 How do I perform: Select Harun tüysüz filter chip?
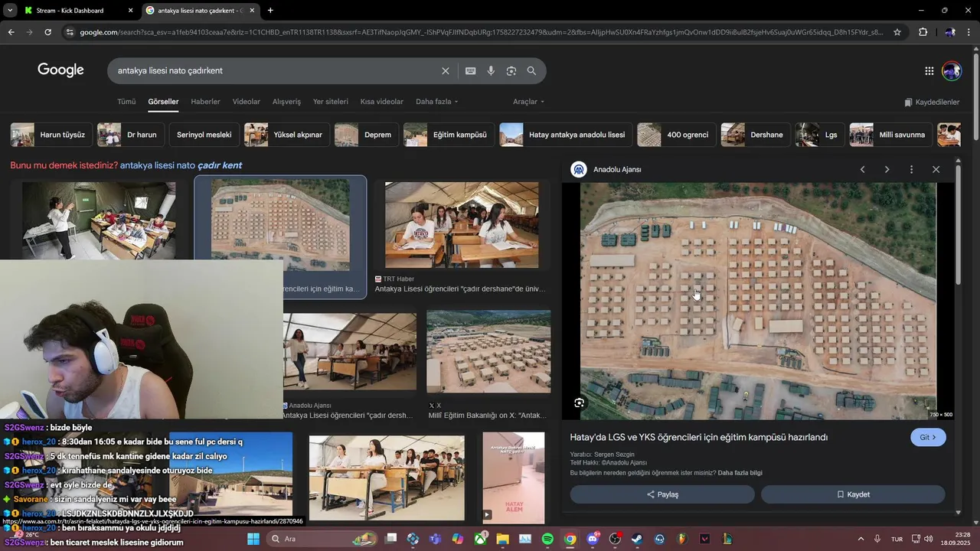pos(51,135)
